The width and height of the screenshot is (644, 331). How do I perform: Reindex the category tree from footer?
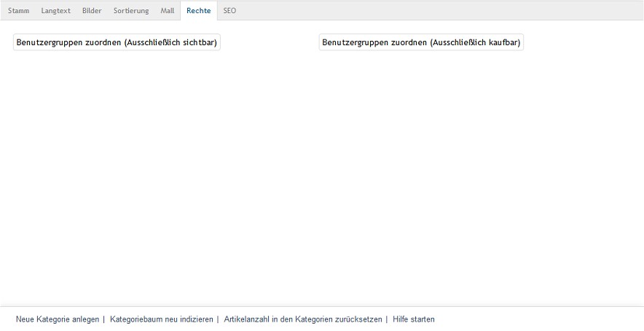pyautogui.click(x=162, y=319)
